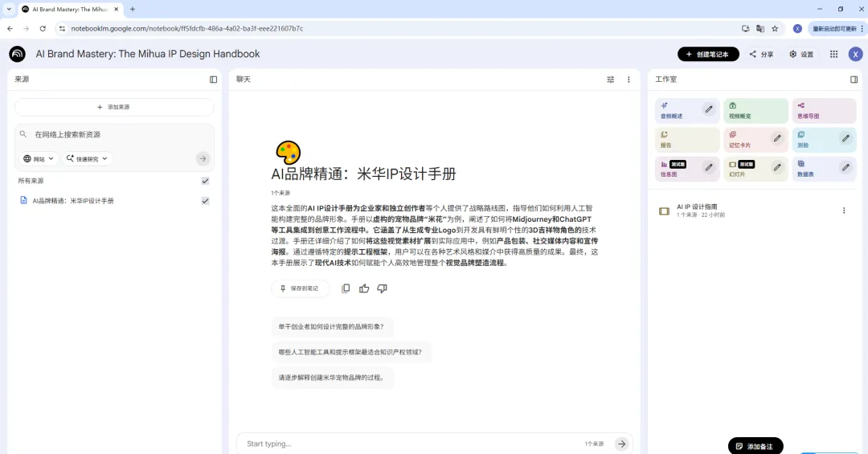Give the summary a thumbs down

[x=382, y=288]
